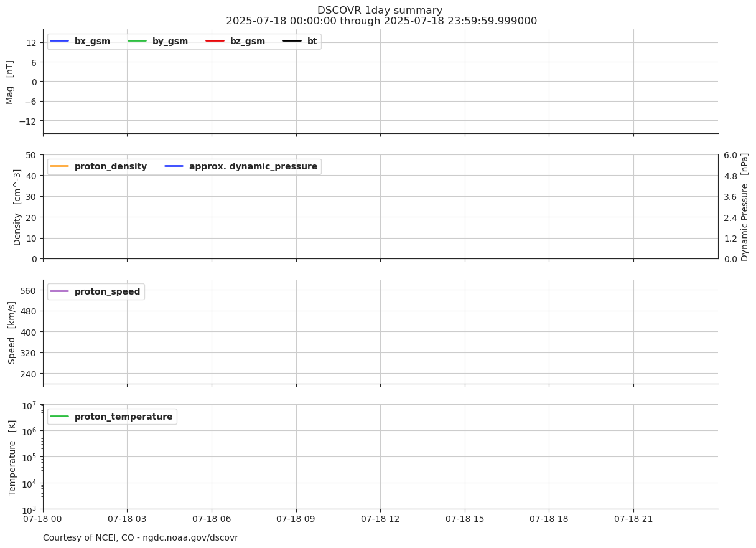Click the blue bx_gsm legend line
Image resolution: width=756 pixels, height=548 pixels.
point(59,41)
